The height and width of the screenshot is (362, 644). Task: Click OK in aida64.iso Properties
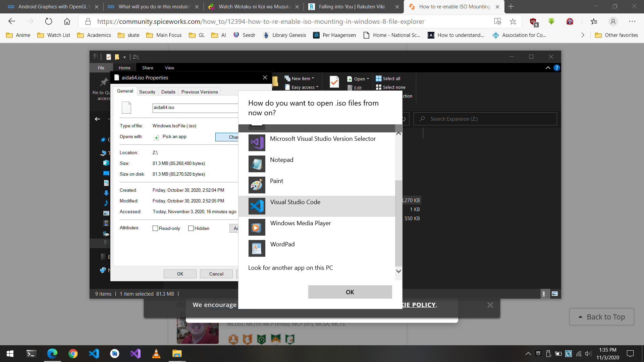[180, 274]
